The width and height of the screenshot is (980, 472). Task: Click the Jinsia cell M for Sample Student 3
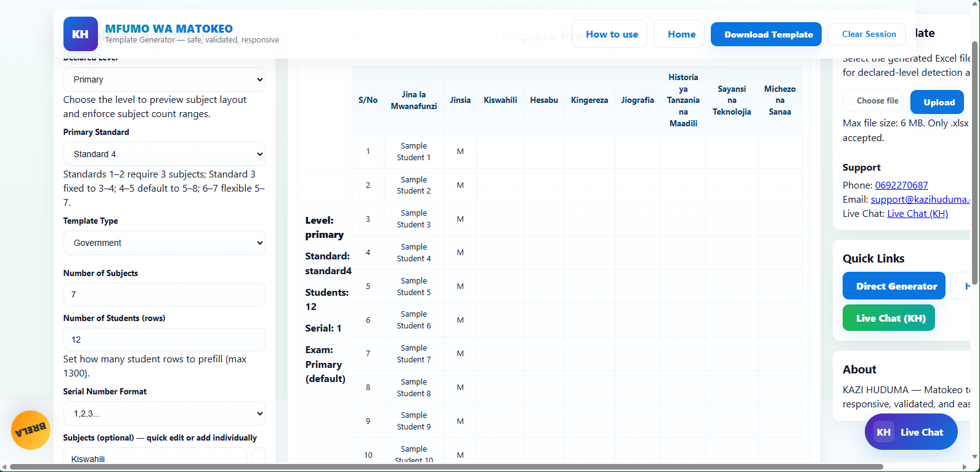460,219
